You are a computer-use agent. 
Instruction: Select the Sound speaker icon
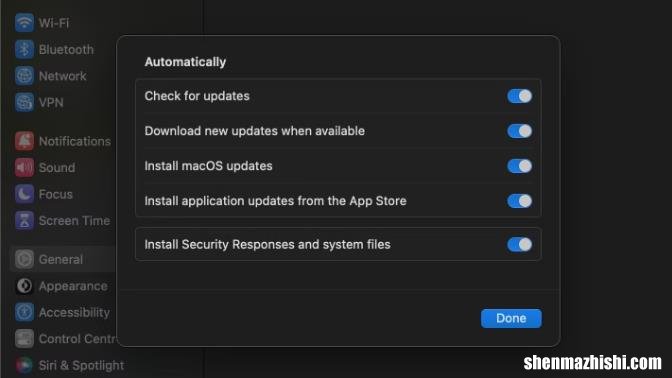click(x=24, y=168)
